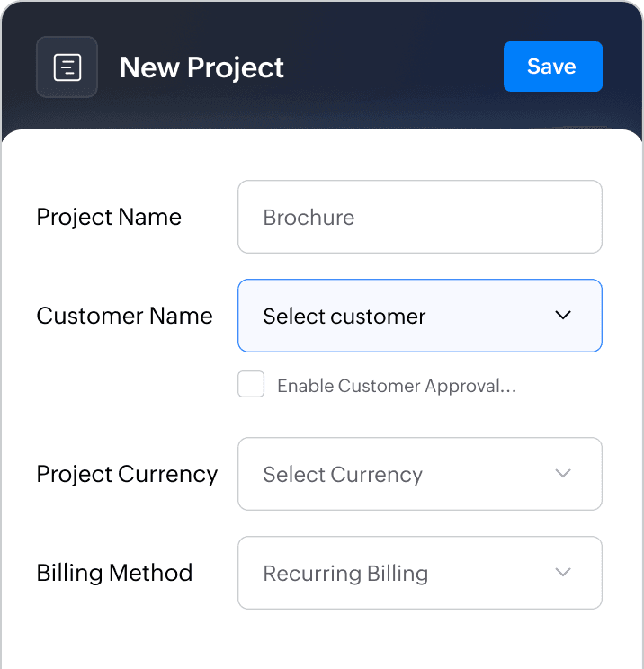Click the blue Save button
This screenshot has height=669, width=644.
552,67
